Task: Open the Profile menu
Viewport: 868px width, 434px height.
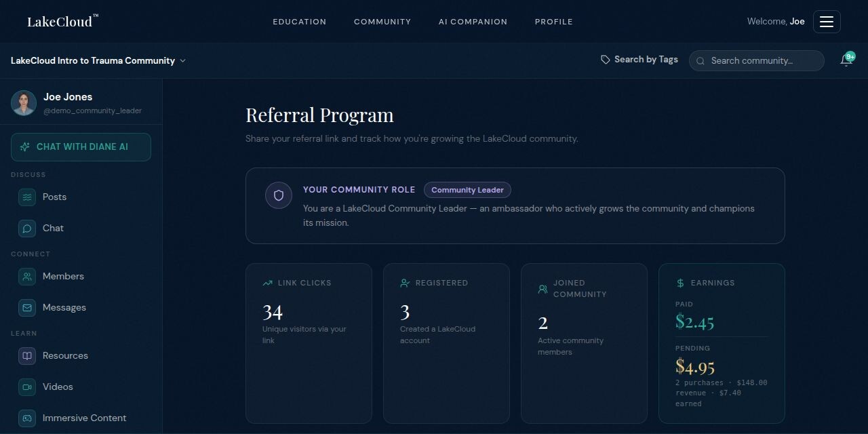Action: (x=553, y=22)
